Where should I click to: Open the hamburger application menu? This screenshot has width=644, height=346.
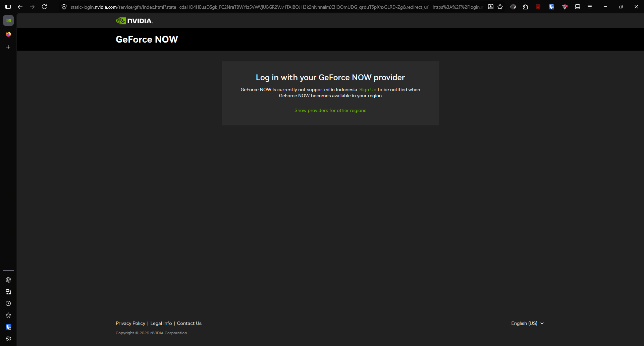pos(590,7)
